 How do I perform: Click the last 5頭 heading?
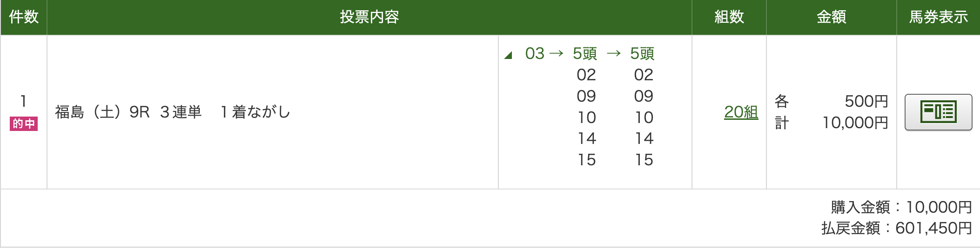642,53
